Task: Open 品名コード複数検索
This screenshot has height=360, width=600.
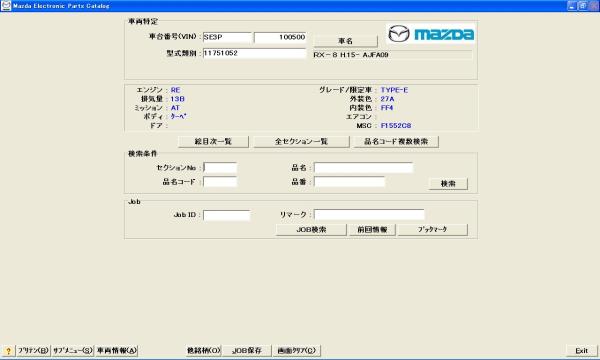Action: [x=396, y=142]
